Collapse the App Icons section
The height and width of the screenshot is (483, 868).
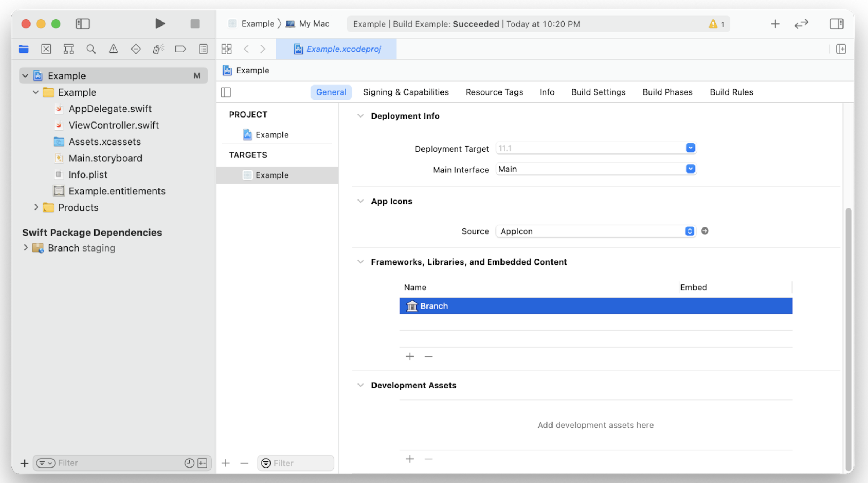360,201
